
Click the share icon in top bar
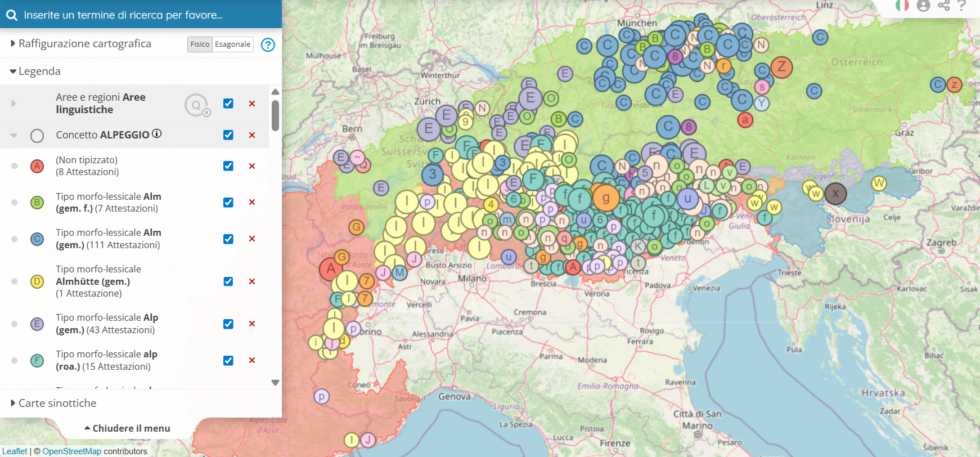pos(943,6)
